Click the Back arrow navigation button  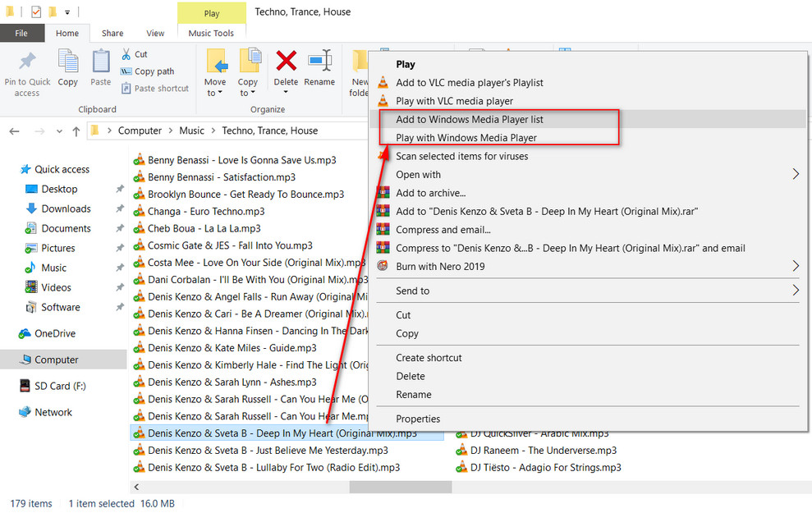(16, 131)
